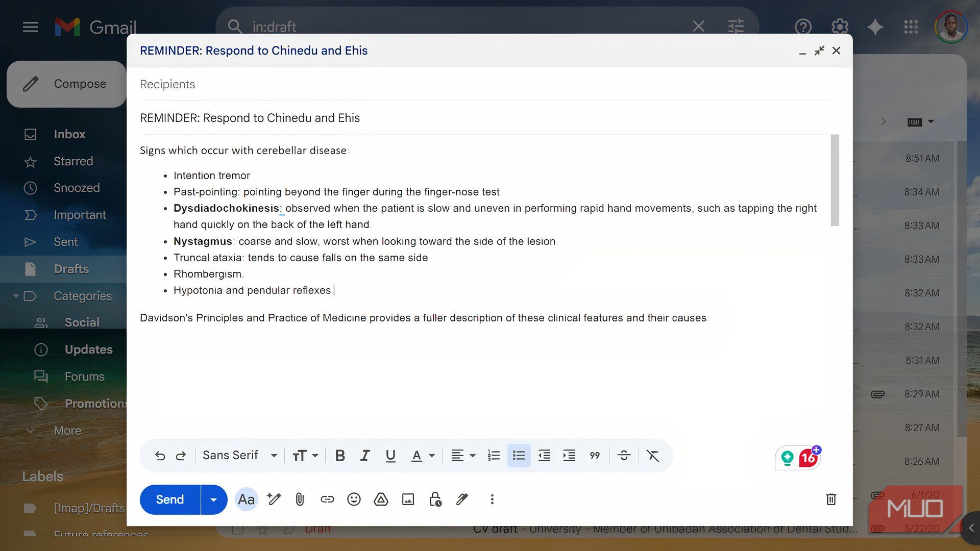
Task: Click the subject line field
Action: click(488, 118)
